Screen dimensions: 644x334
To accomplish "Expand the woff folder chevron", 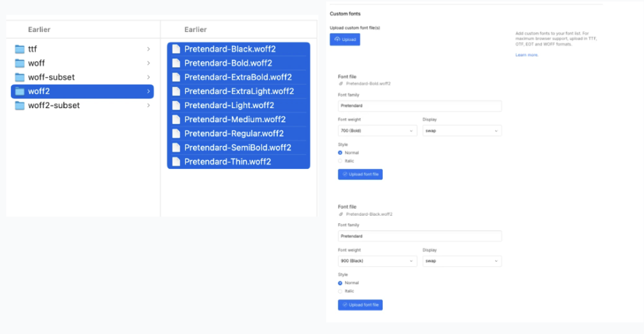I will (x=148, y=63).
